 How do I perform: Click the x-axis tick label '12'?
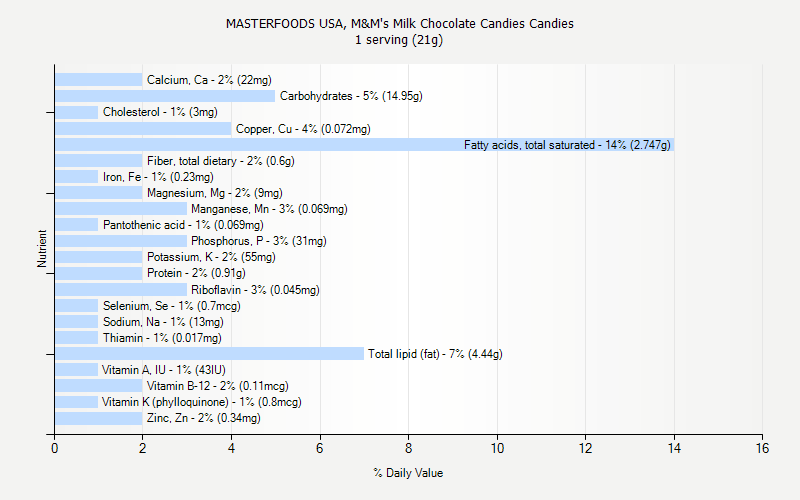585,448
